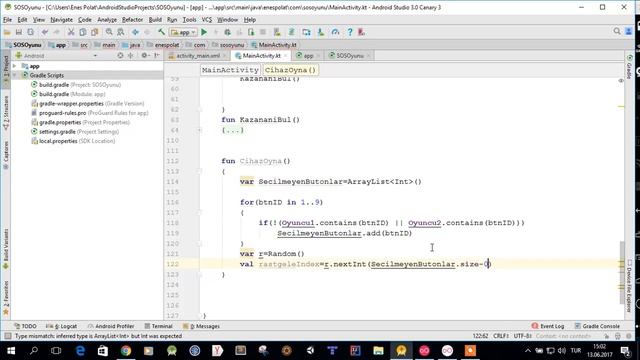Click the SDK Manager download icon
Viewport: 640px width, 360px height.
click(321, 32)
